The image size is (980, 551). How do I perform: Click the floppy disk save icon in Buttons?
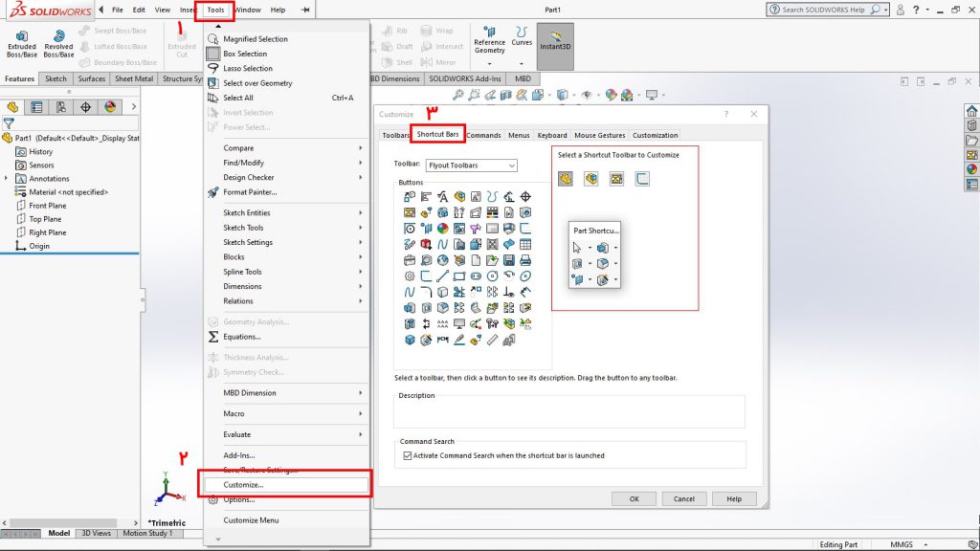tap(509, 260)
